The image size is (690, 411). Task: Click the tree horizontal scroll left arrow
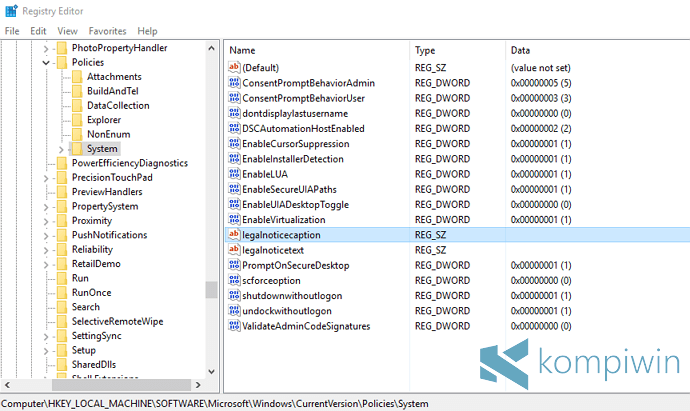click(x=7, y=385)
